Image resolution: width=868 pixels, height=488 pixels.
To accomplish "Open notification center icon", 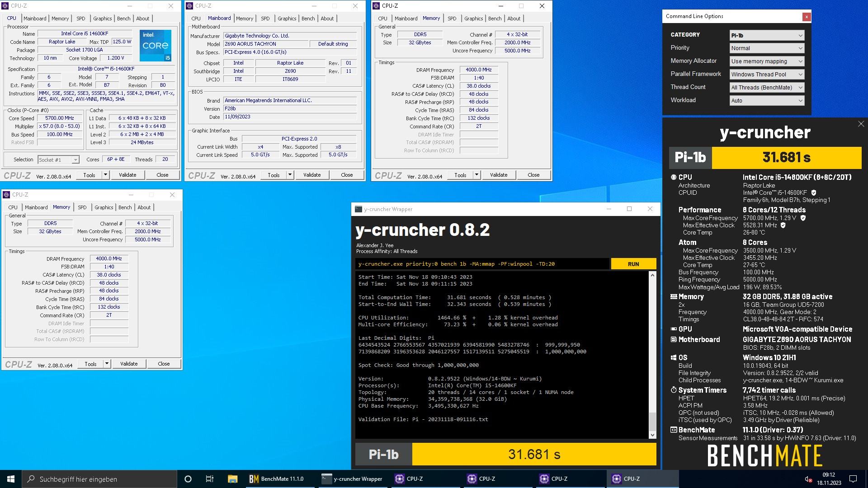I will [853, 479].
